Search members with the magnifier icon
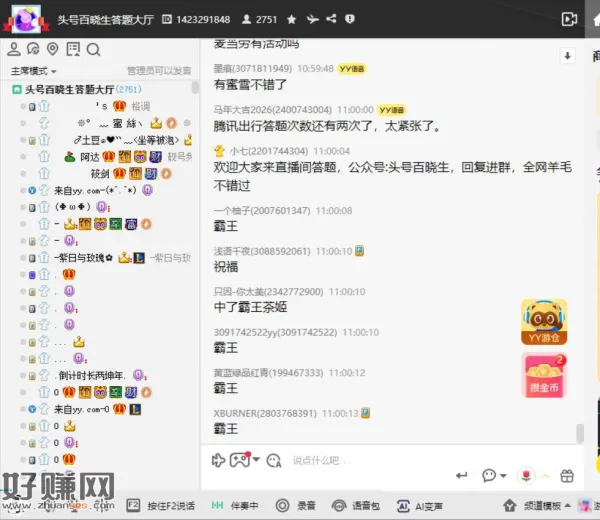Viewport: 600px width, 520px height. pyautogui.click(x=93, y=50)
